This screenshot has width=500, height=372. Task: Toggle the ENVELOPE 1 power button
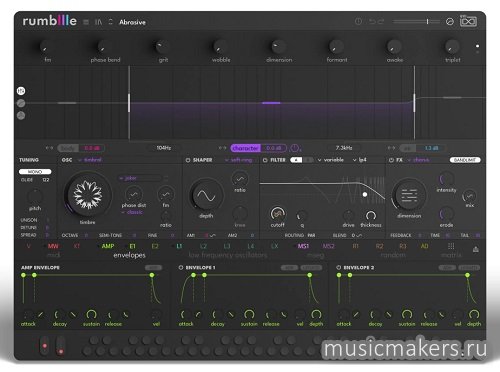point(181,268)
